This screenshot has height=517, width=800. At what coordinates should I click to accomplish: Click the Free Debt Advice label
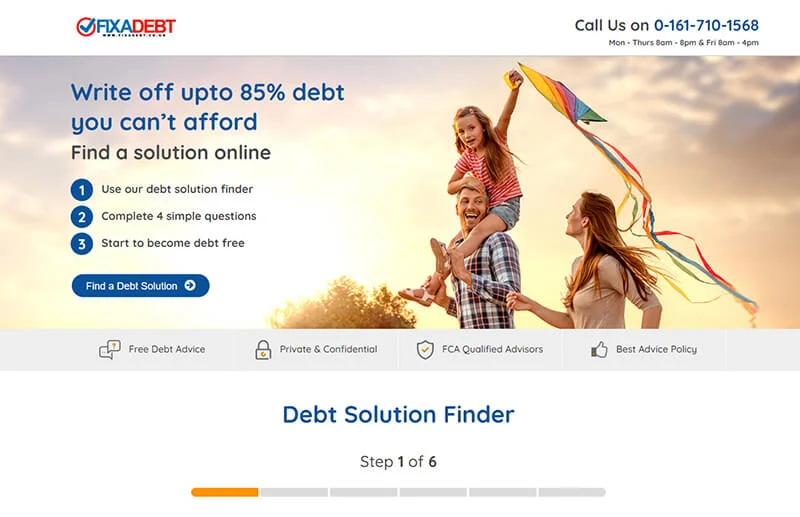tap(167, 349)
